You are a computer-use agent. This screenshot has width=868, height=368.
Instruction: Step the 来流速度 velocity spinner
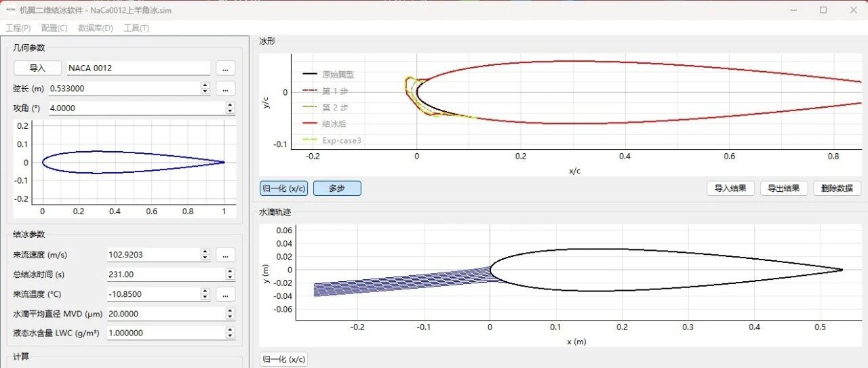(205, 255)
